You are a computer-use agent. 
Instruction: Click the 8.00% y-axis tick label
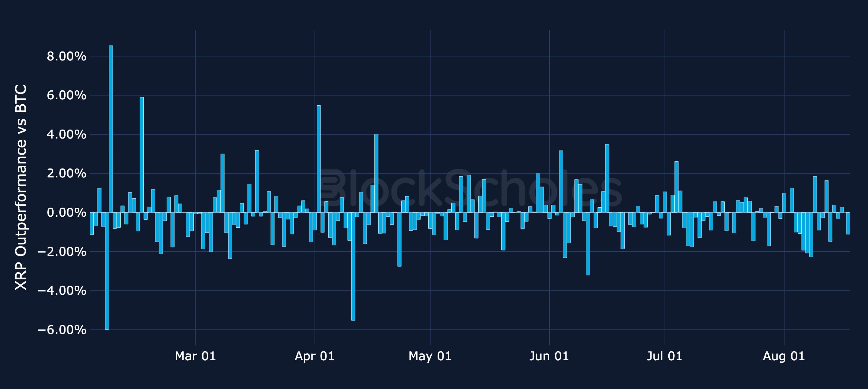pyautogui.click(x=66, y=56)
